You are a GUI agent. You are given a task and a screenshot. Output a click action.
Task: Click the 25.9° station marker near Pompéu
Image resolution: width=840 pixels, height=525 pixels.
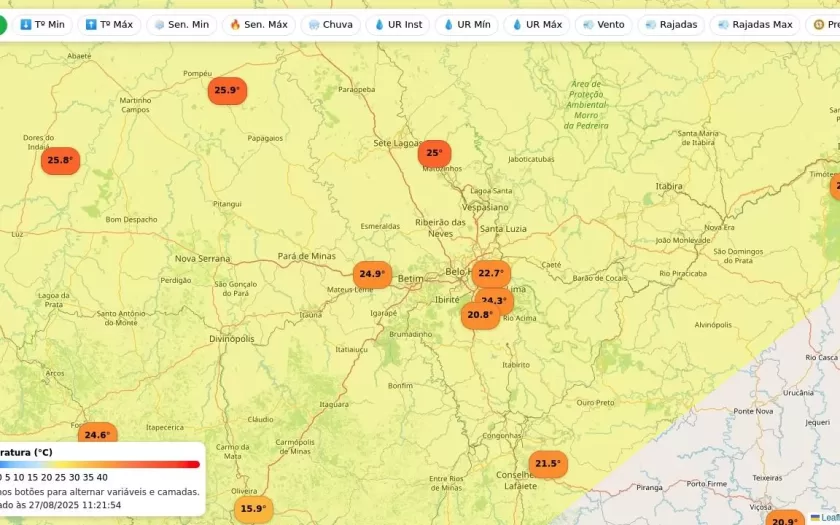227,91
